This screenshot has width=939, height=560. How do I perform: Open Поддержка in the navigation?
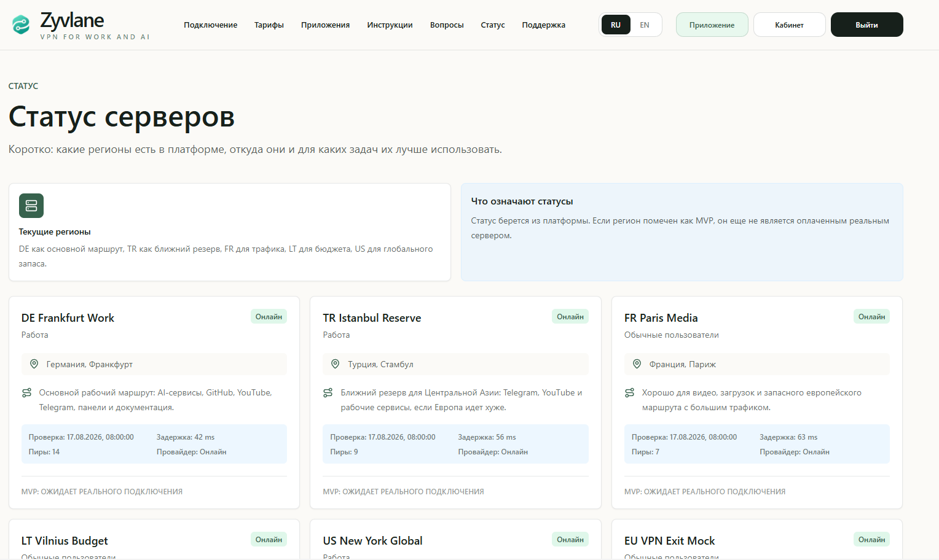tap(544, 25)
